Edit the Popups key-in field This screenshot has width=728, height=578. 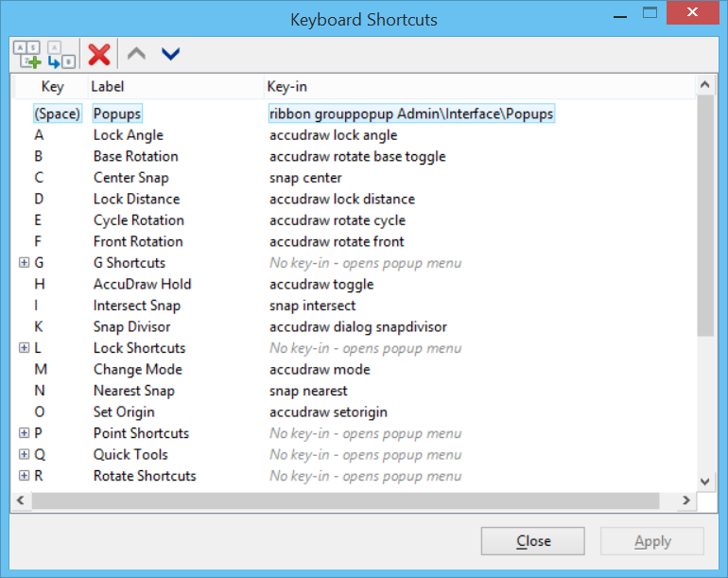click(410, 114)
